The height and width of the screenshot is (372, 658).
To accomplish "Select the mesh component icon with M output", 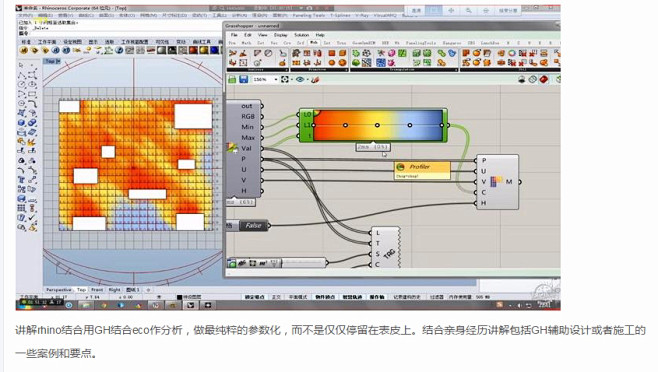I will click(497, 182).
